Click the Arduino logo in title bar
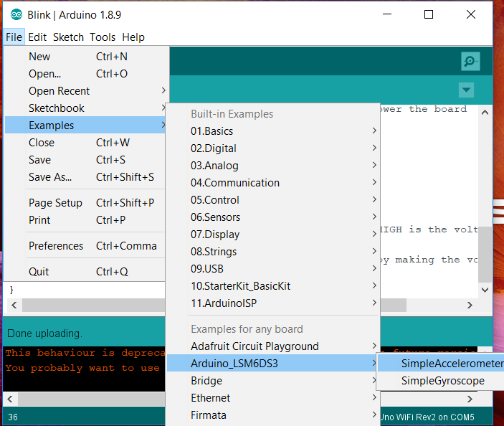Viewport: 504px width, 426px height. coord(16,15)
